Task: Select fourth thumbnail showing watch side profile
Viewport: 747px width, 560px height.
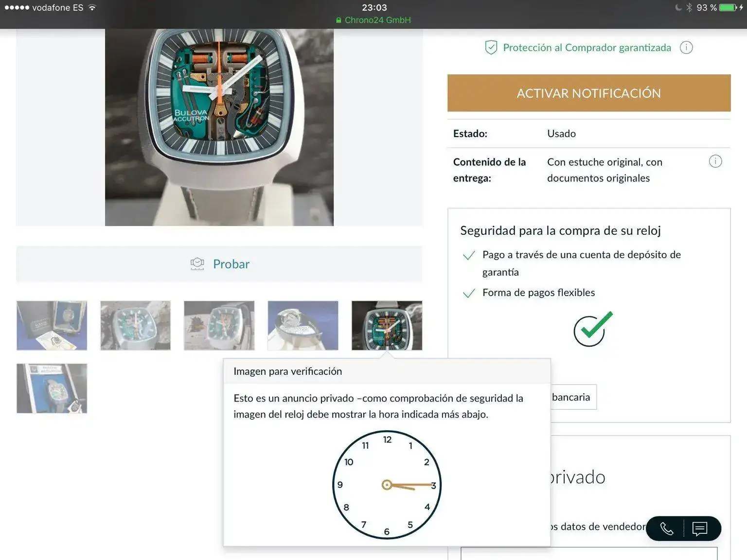Action: tap(302, 325)
